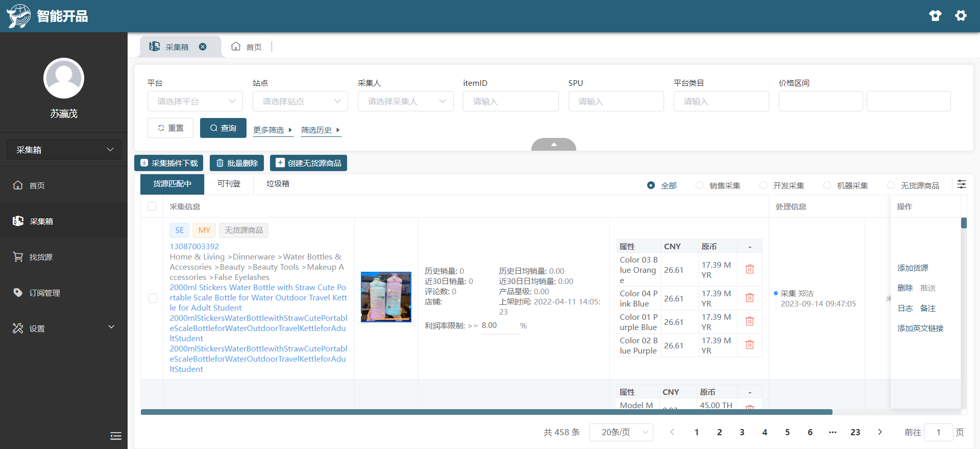The width and height of the screenshot is (980, 449).
Task: Edit the 利润率限制 value field 8.00
Action: coord(500,325)
